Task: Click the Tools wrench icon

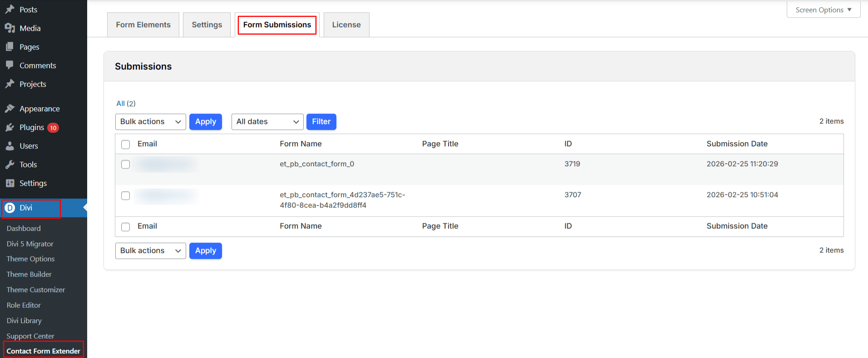Action: (10, 164)
